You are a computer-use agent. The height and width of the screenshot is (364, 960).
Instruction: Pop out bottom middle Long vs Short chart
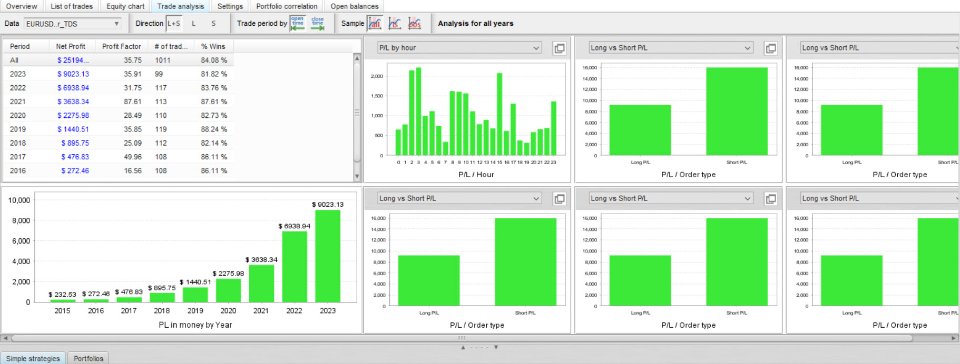[x=771, y=198]
